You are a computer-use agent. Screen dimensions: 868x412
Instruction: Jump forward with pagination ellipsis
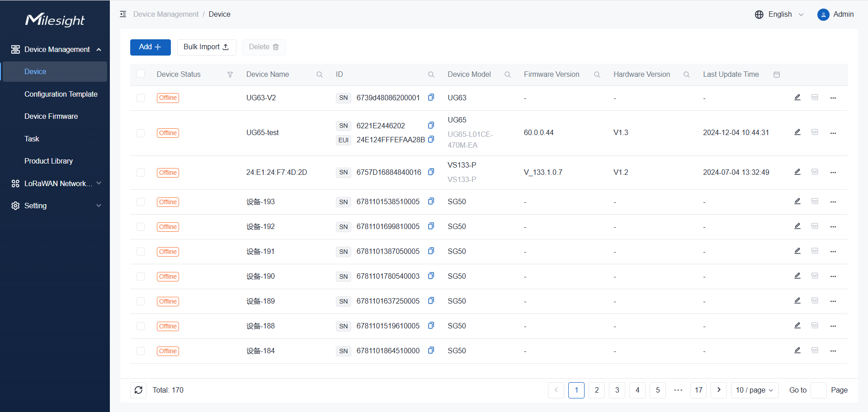point(678,390)
